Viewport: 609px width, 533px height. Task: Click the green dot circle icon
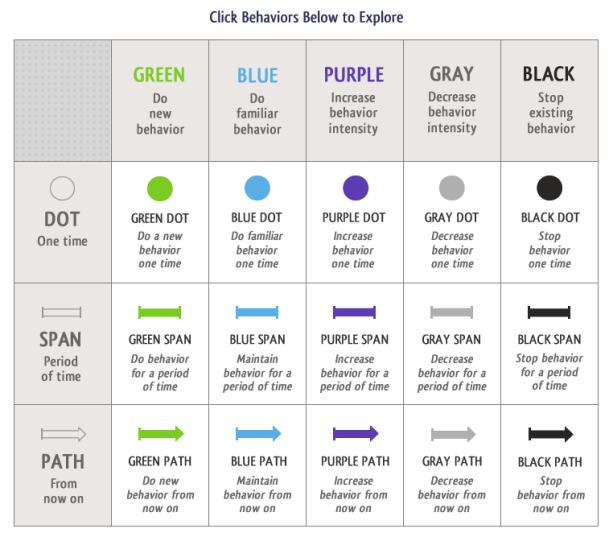tap(160, 189)
